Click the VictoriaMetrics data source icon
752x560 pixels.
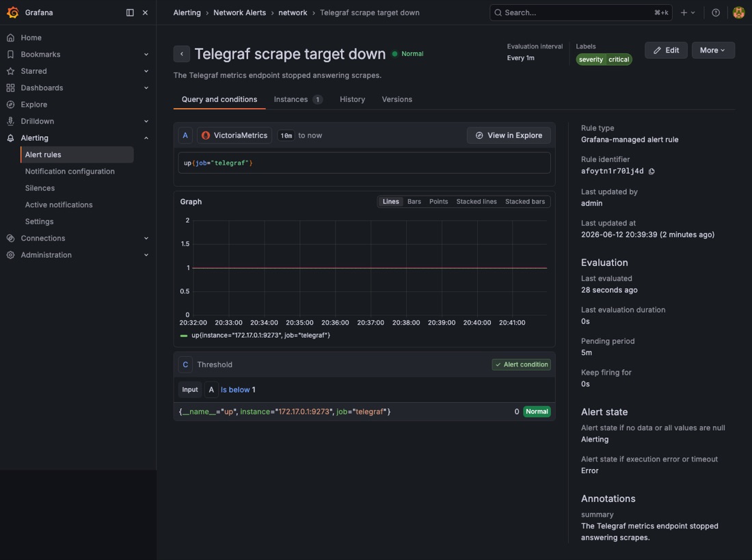coord(206,135)
